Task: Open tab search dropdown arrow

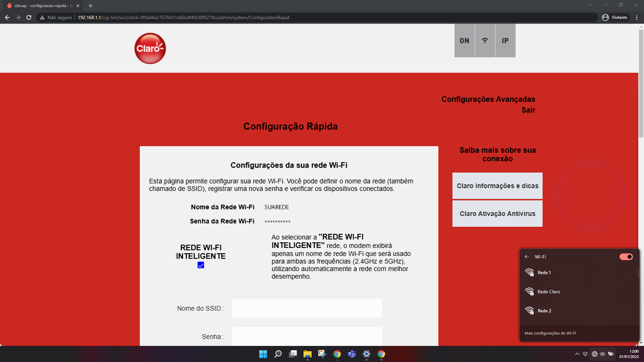Action: pos(590,5)
